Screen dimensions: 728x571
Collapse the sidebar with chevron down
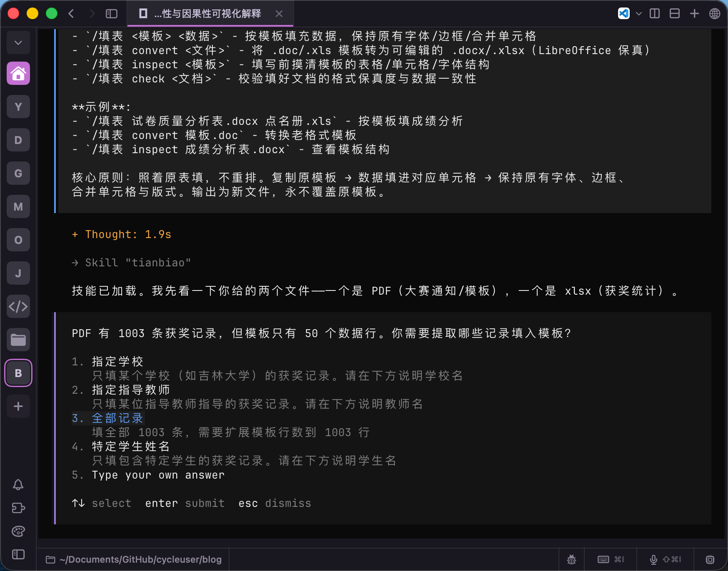pyautogui.click(x=18, y=42)
